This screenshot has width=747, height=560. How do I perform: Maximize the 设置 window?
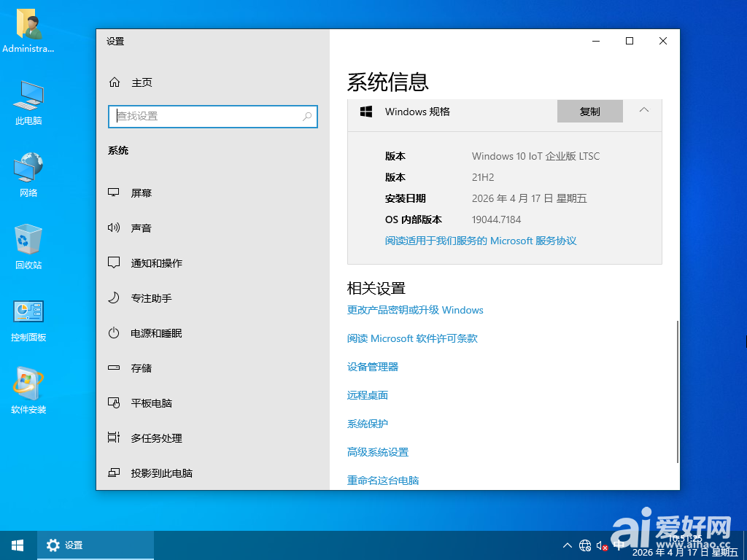click(x=630, y=41)
